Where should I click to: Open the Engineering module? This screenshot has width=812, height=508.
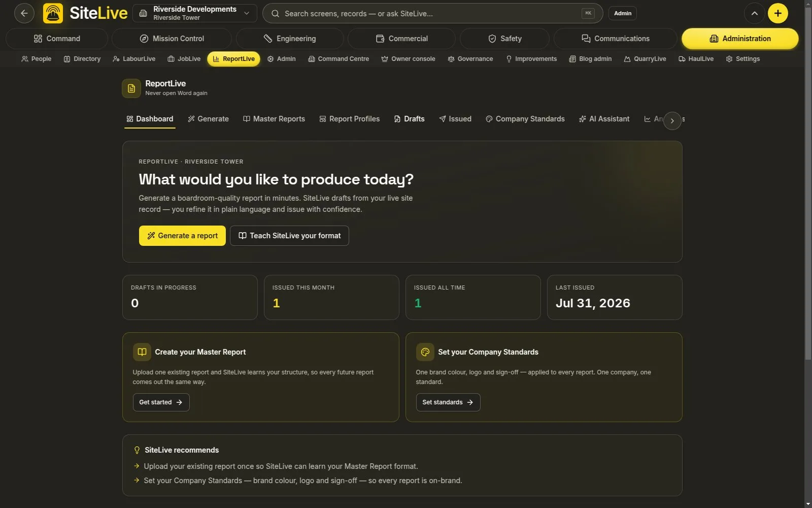pos(290,39)
